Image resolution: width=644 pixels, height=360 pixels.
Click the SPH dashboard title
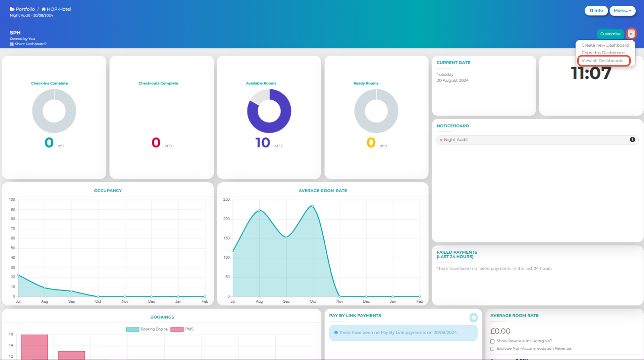pyautogui.click(x=15, y=33)
